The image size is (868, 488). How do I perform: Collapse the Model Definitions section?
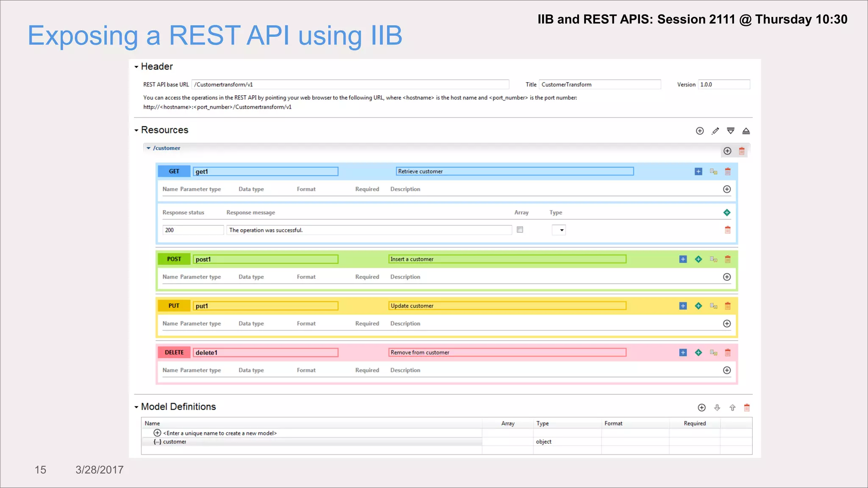click(x=136, y=407)
